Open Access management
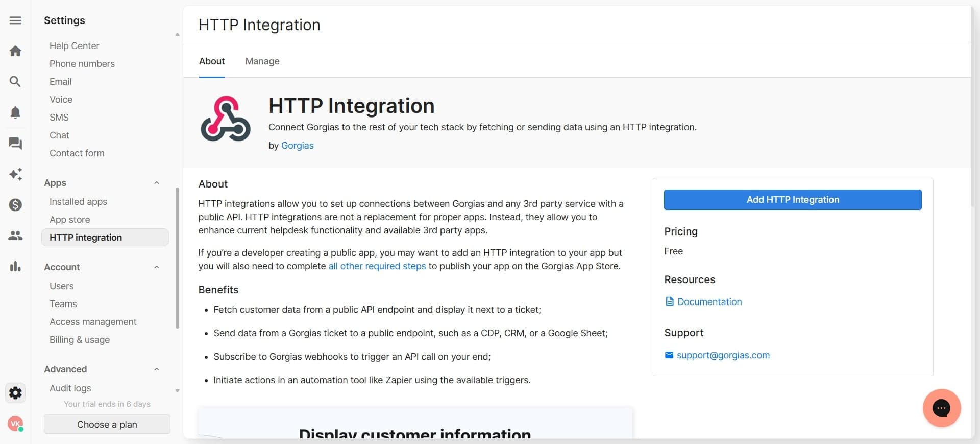Viewport: 980px width, 444px height. click(93, 322)
